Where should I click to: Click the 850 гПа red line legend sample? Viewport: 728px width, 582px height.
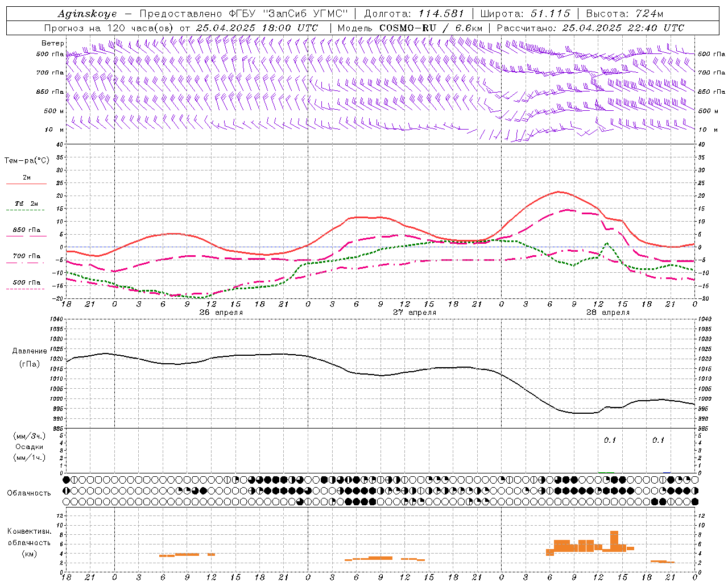tap(26, 236)
